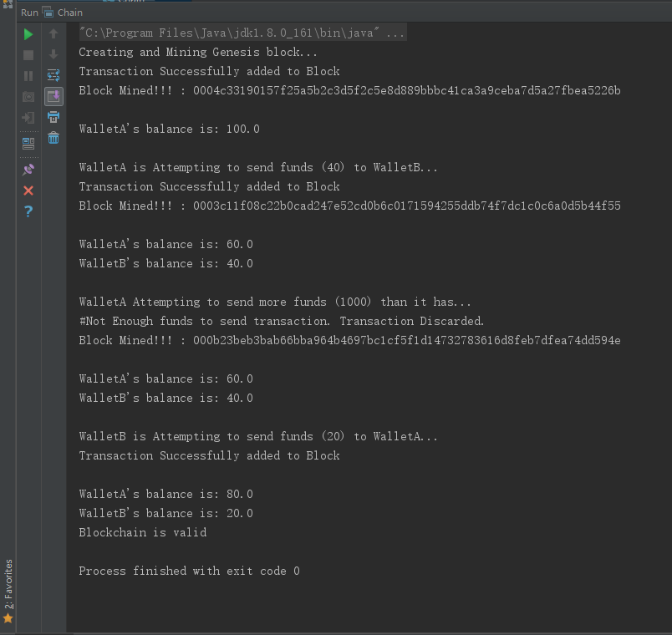Close the Run tab with the red X
Viewport: 672px width, 635px height.
coord(28,190)
